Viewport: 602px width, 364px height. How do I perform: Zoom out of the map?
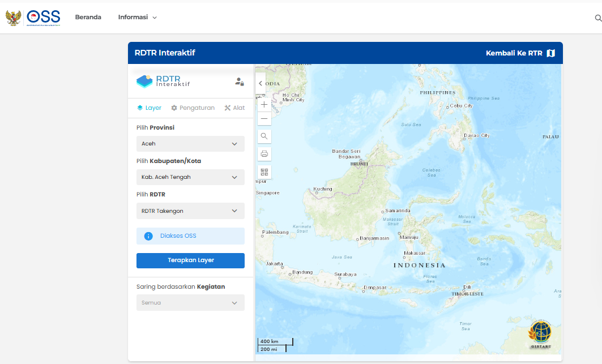(x=264, y=118)
